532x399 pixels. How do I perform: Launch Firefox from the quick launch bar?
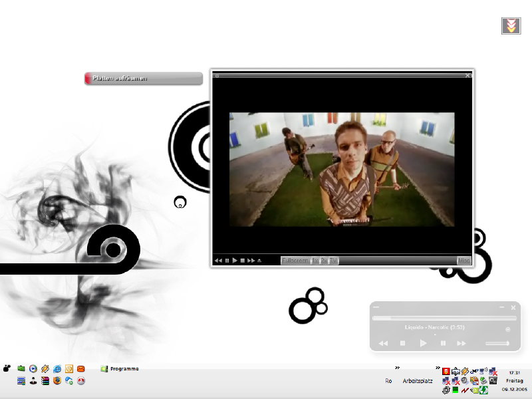click(57, 380)
